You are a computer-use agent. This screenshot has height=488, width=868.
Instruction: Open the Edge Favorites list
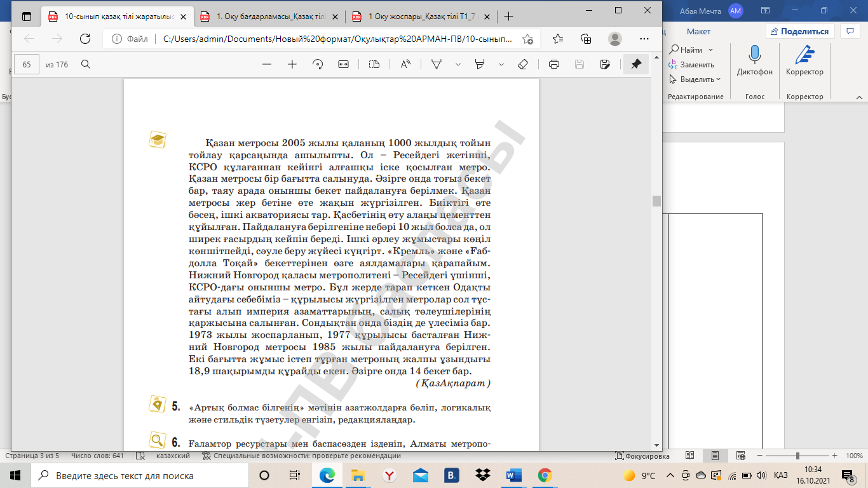tap(558, 39)
